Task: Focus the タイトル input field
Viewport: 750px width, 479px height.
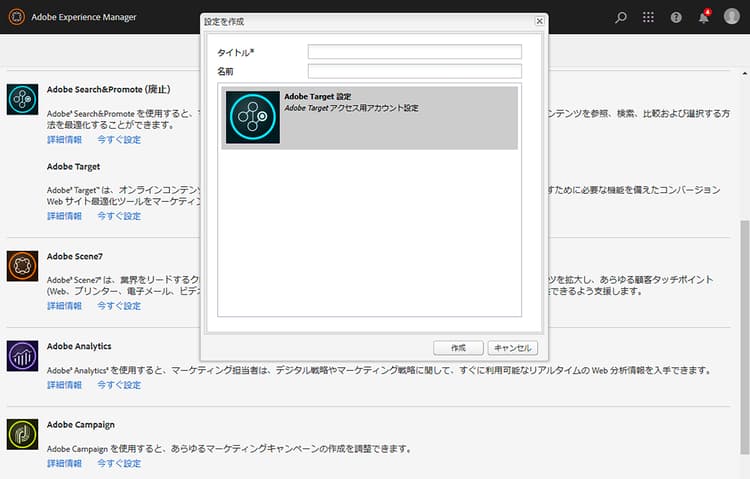Action: click(415, 52)
